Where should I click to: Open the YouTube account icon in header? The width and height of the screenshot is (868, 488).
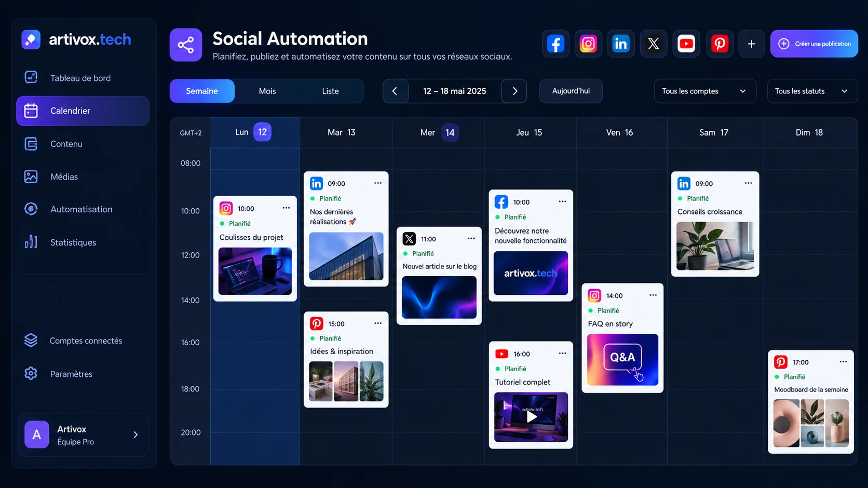point(686,44)
